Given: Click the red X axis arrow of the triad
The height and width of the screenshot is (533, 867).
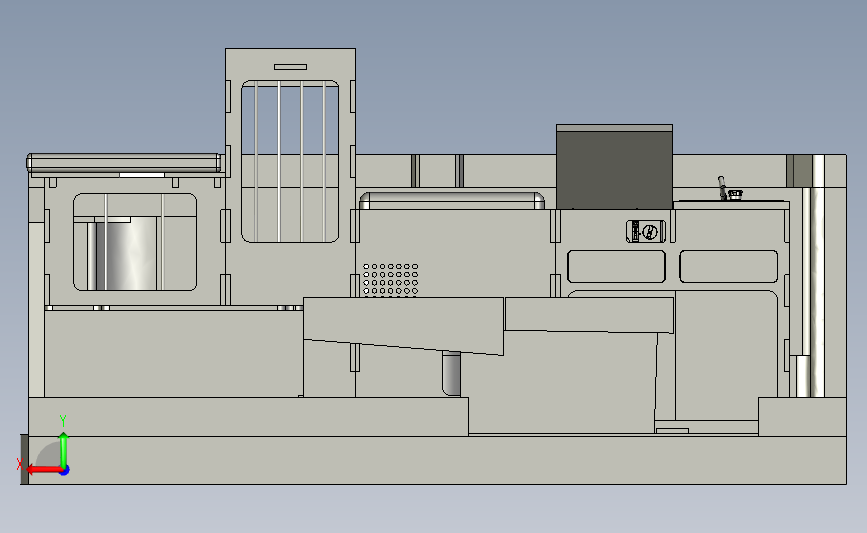Looking at the screenshot, I should click(x=43, y=470).
